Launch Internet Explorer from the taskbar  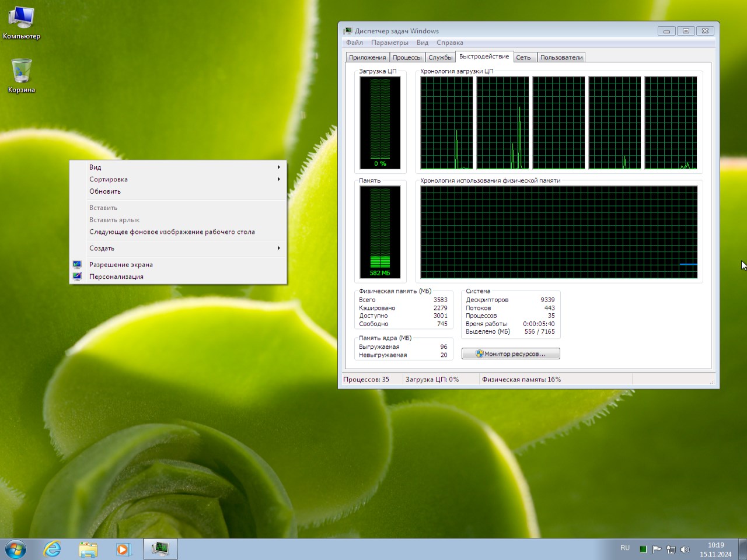coord(52,549)
